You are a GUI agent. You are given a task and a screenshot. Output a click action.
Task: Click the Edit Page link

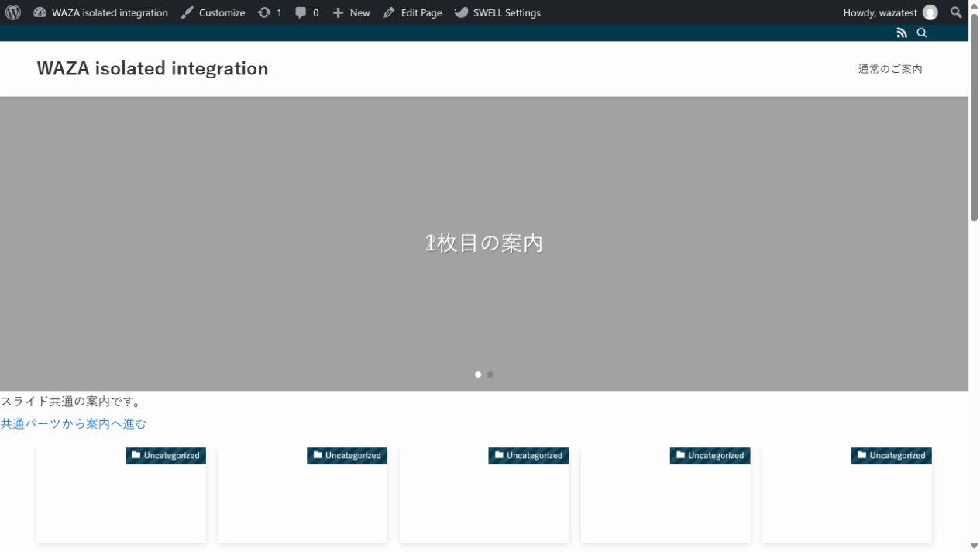(x=412, y=12)
